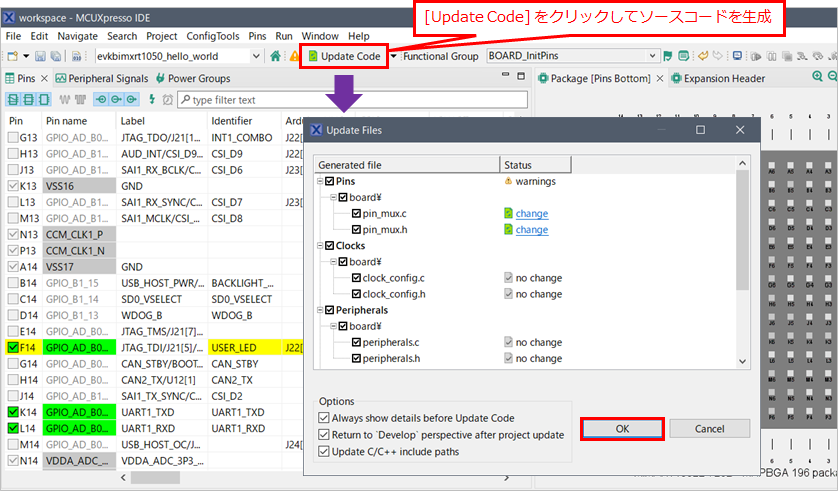Toggle Always show details before Update Code
The image size is (838, 491).
[324, 418]
